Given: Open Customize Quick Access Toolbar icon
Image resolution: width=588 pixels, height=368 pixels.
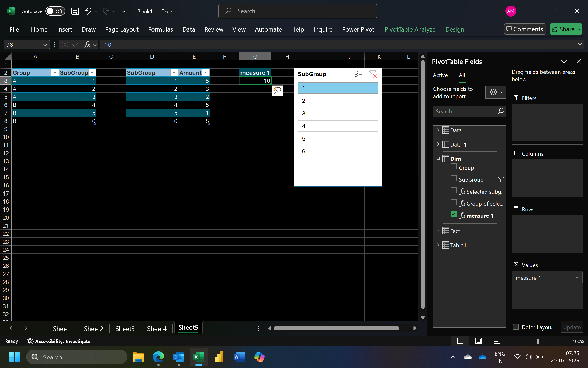Looking at the screenshot, I should coord(124,11).
